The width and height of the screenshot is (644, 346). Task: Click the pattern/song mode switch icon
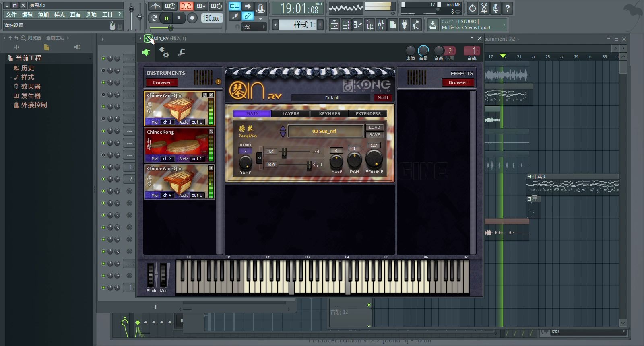point(154,18)
